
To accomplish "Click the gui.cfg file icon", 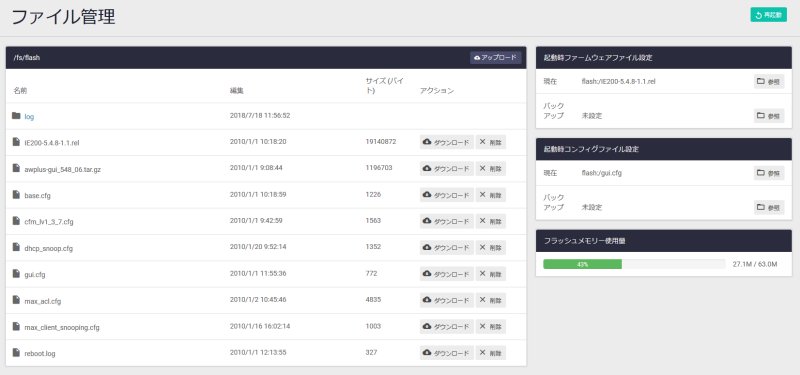I will [16, 274].
